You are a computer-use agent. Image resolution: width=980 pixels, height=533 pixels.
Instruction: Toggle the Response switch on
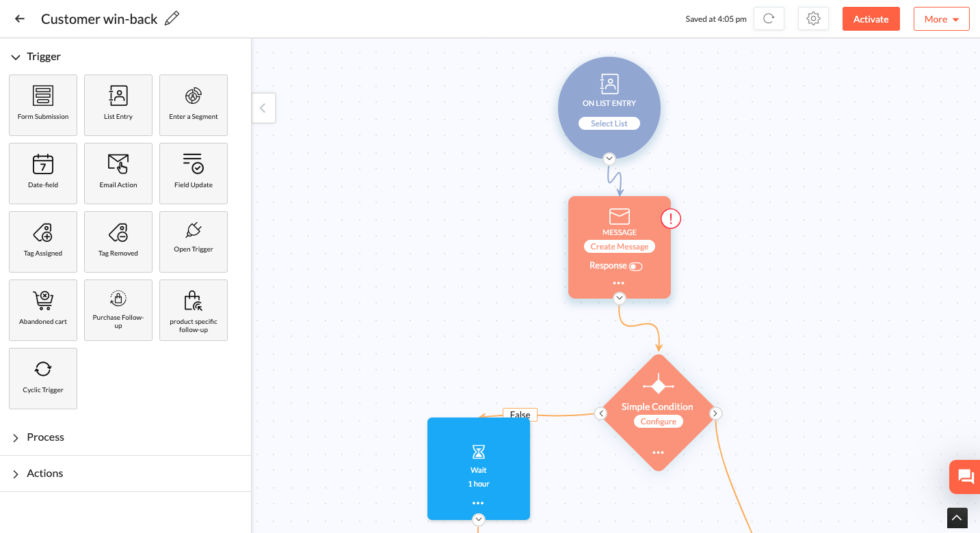tap(636, 266)
